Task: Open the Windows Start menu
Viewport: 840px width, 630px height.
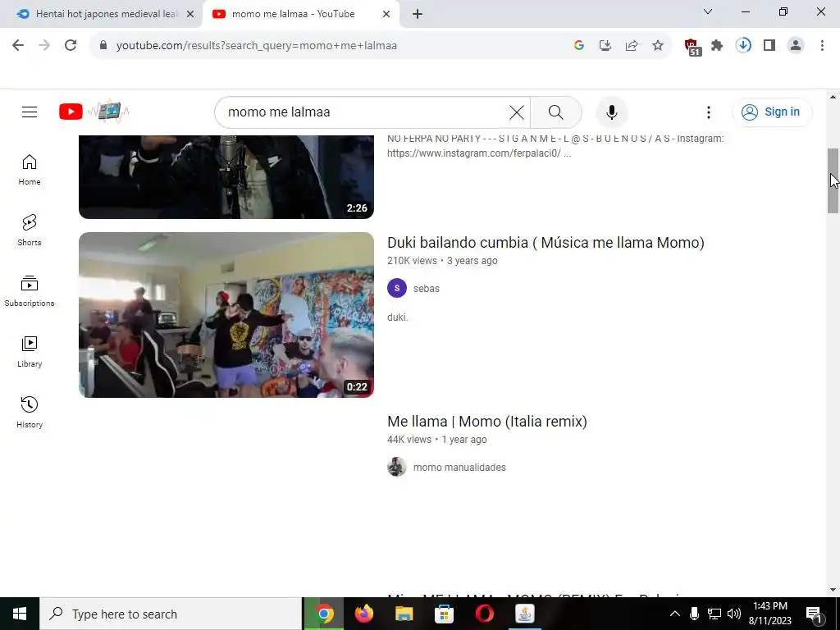Action: [20, 614]
